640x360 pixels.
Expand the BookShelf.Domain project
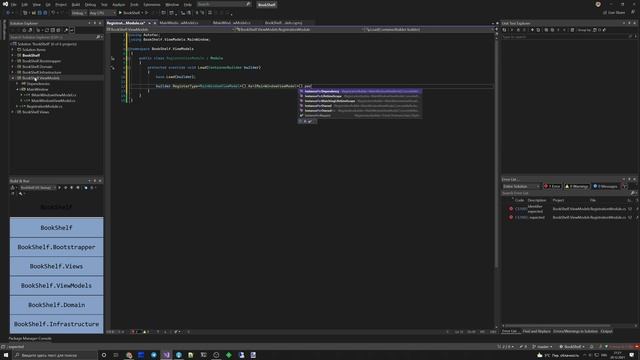click(x=12, y=67)
